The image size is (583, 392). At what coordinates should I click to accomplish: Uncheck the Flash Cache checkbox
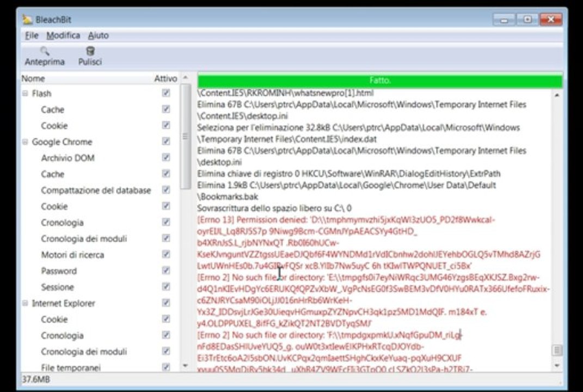[166, 109]
